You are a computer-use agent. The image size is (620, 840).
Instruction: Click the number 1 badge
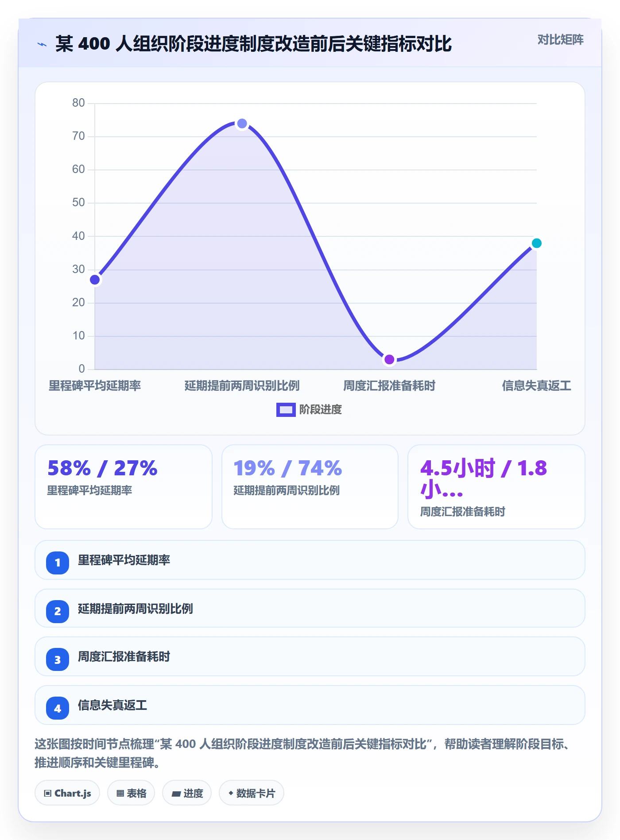pyautogui.click(x=58, y=563)
